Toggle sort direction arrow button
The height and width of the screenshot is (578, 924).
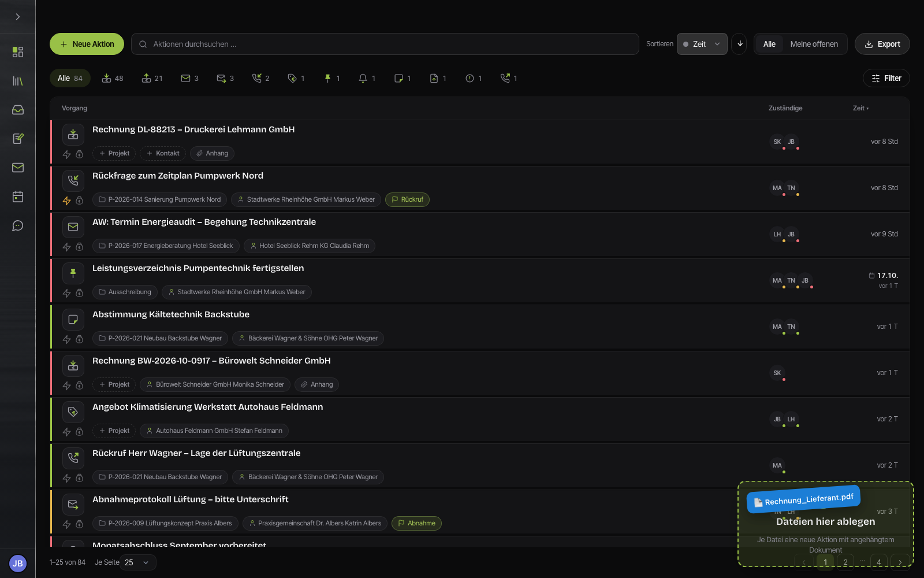[739, 44]
